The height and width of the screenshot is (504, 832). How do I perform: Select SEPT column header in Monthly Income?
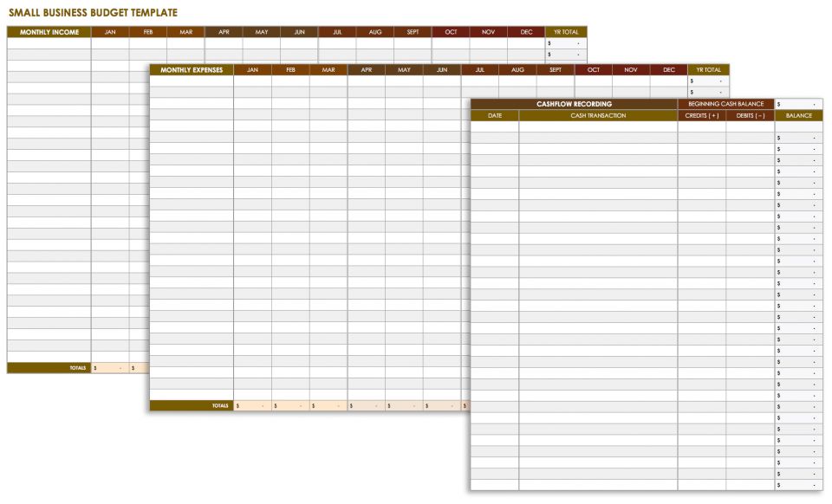pos(413,32)
